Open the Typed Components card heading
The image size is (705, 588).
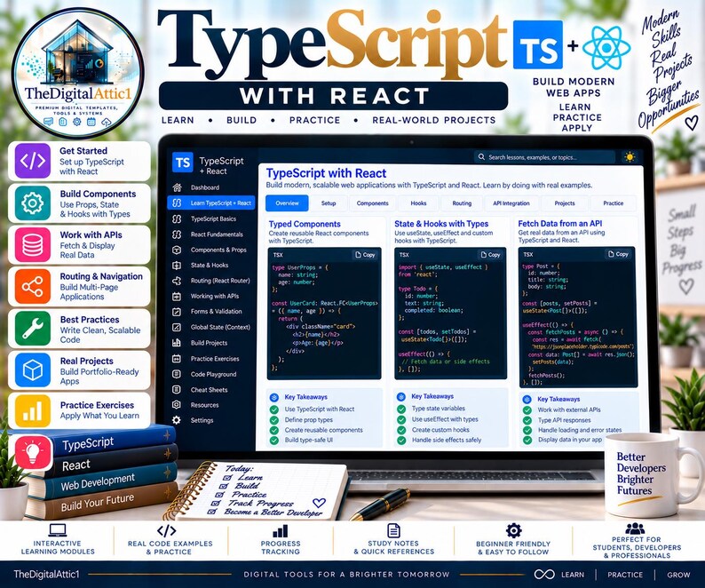(305, 224)
